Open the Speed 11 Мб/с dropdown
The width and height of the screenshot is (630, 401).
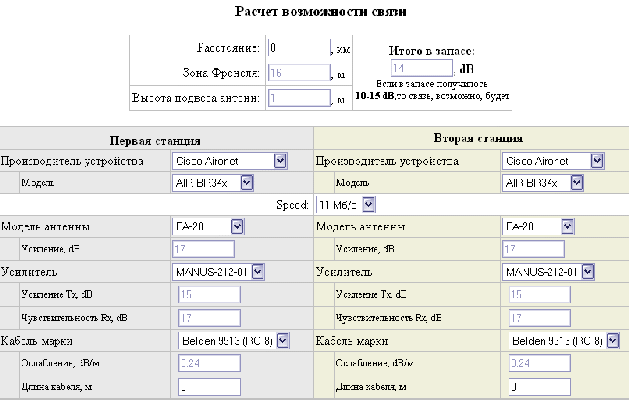point(346,205)
